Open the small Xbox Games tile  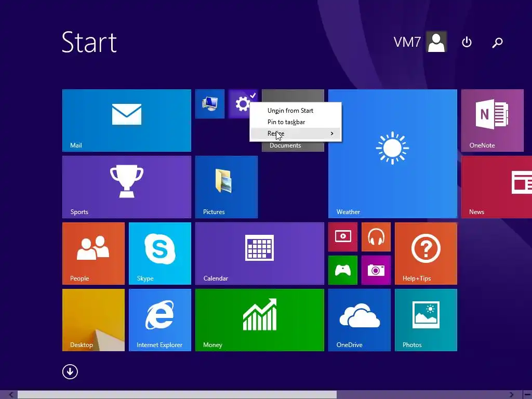coord(343,270)
